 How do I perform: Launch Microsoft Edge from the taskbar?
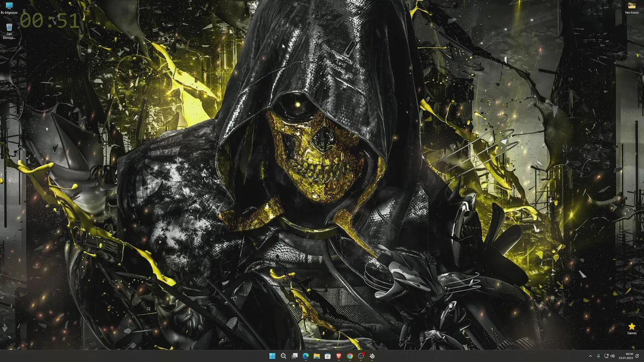(x=305, y=356)
